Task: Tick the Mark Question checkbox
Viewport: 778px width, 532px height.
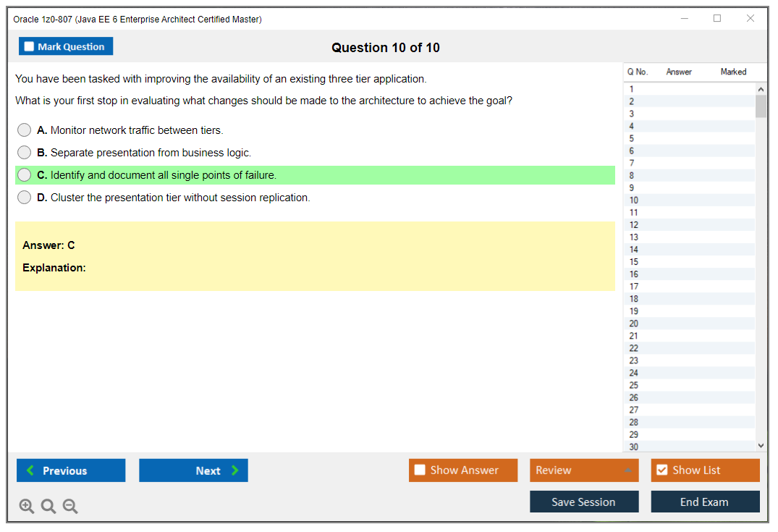Action: [x=30, y=46]
